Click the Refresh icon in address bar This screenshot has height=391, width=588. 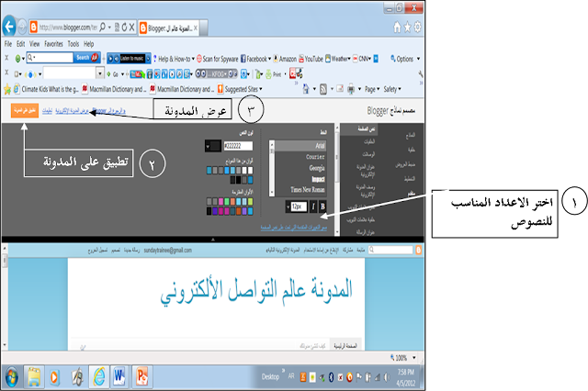125,28
